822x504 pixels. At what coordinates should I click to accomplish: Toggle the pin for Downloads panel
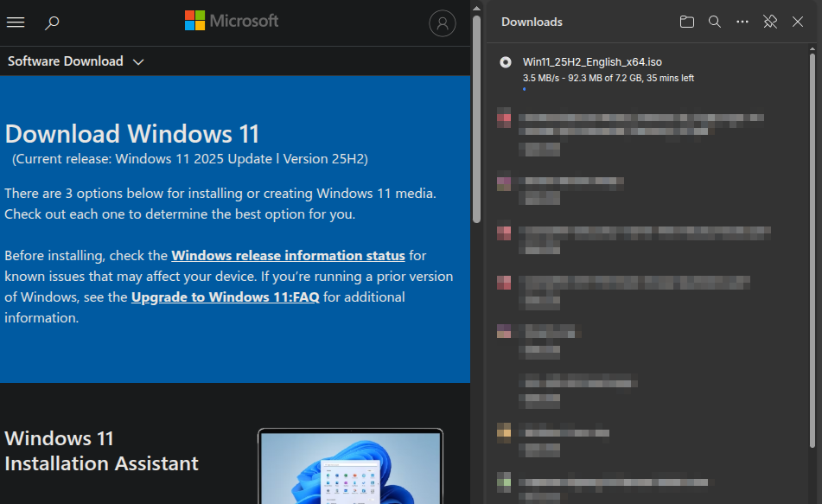(x=770, y=22)
